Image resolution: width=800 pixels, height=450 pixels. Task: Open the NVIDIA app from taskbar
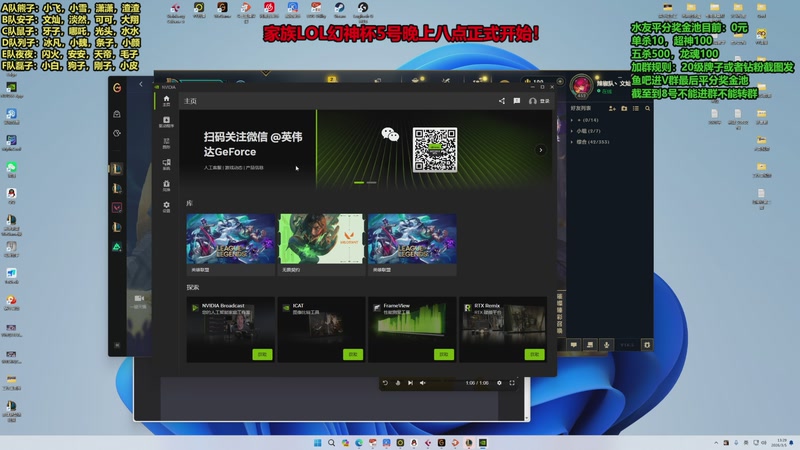(483, 443)
